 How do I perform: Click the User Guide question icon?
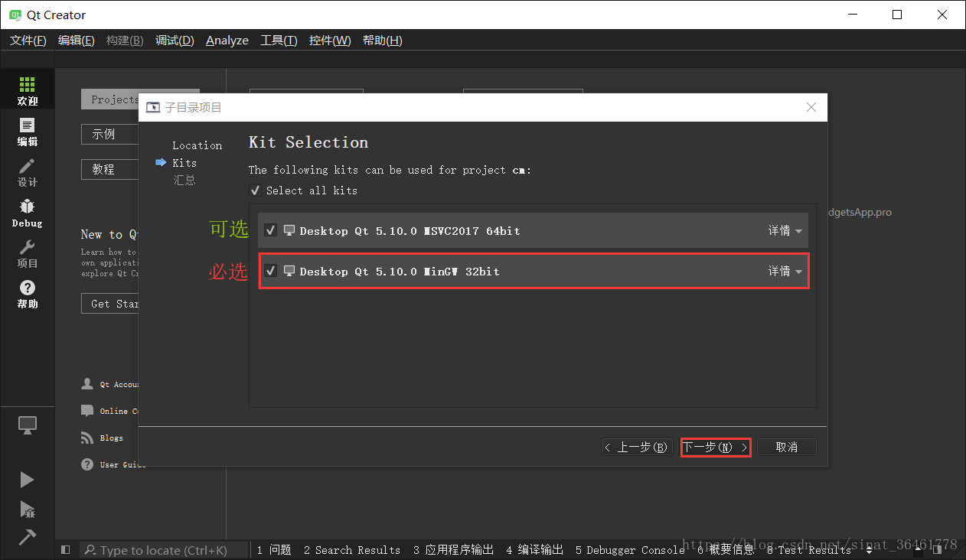click(x=87, y=464)
